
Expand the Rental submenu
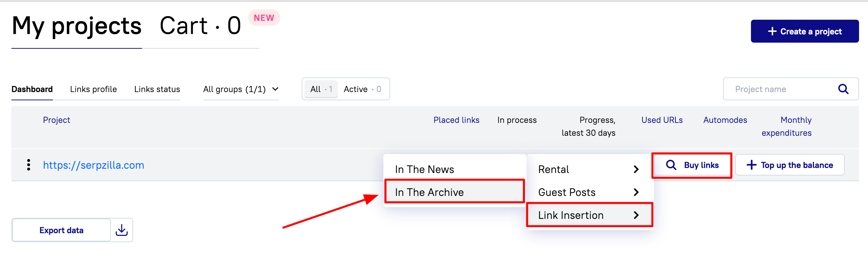pos(589,169)
